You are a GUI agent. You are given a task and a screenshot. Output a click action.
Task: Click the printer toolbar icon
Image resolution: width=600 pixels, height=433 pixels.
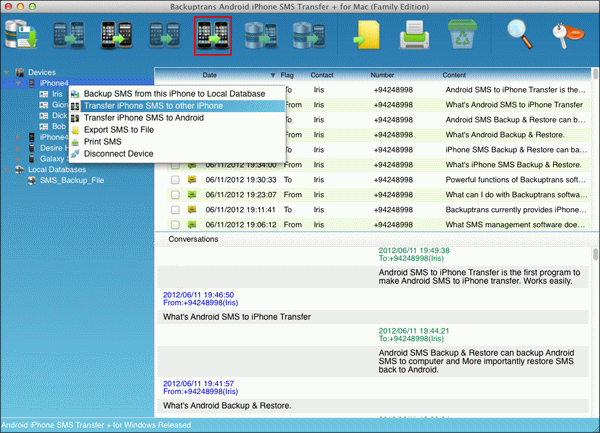coord(414,35)
